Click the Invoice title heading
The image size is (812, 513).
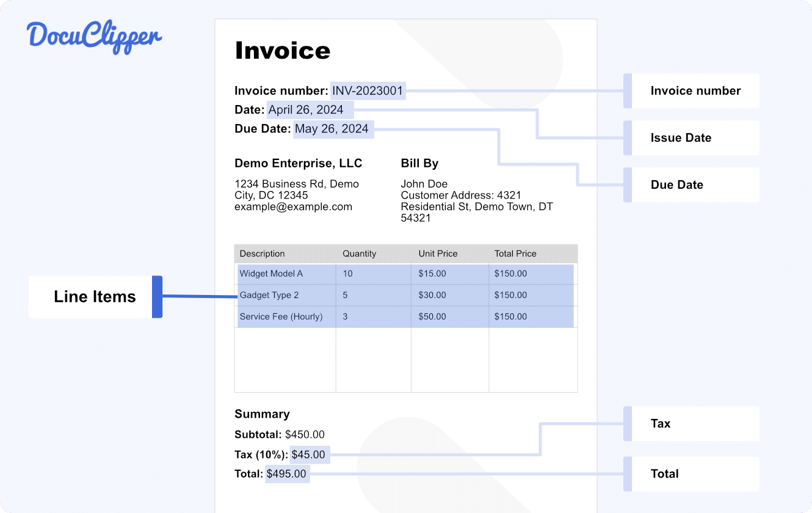282,51
